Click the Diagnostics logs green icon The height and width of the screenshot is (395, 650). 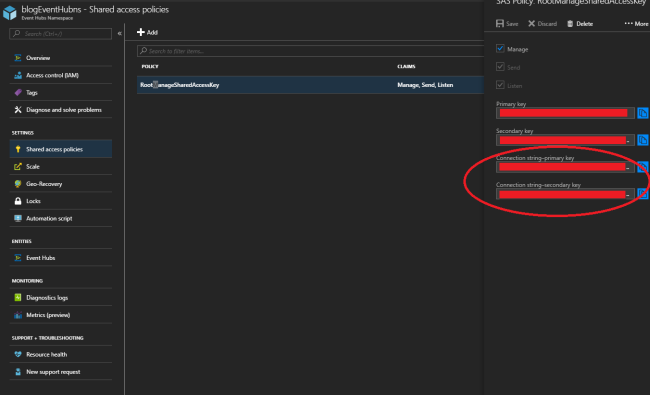coord(18,298)
